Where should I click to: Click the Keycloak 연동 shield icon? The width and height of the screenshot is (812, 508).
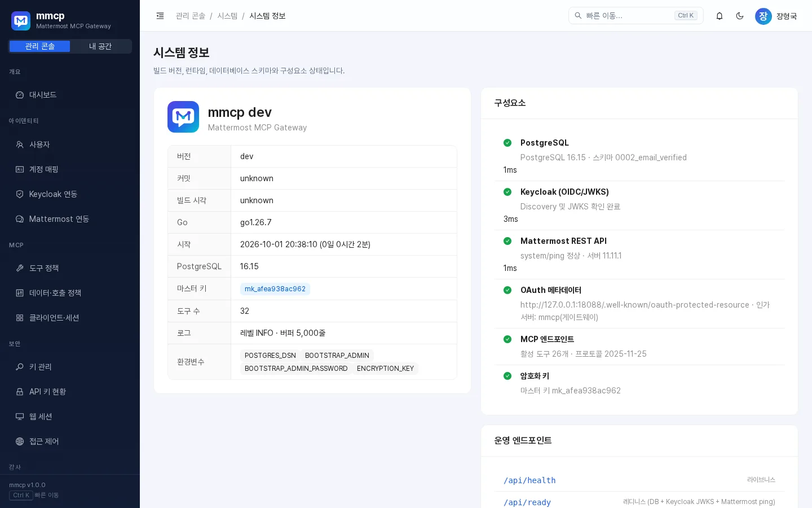[x=20, y=194]
